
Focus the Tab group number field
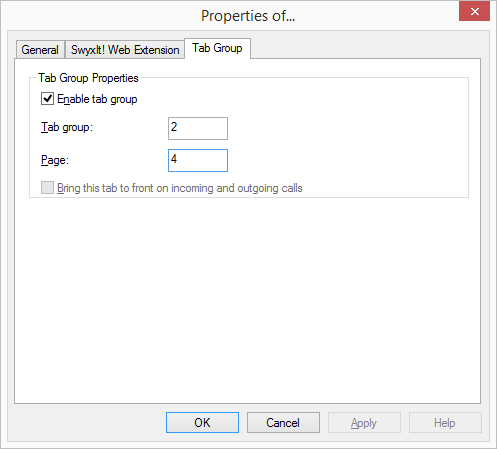[x=198, y=128]
